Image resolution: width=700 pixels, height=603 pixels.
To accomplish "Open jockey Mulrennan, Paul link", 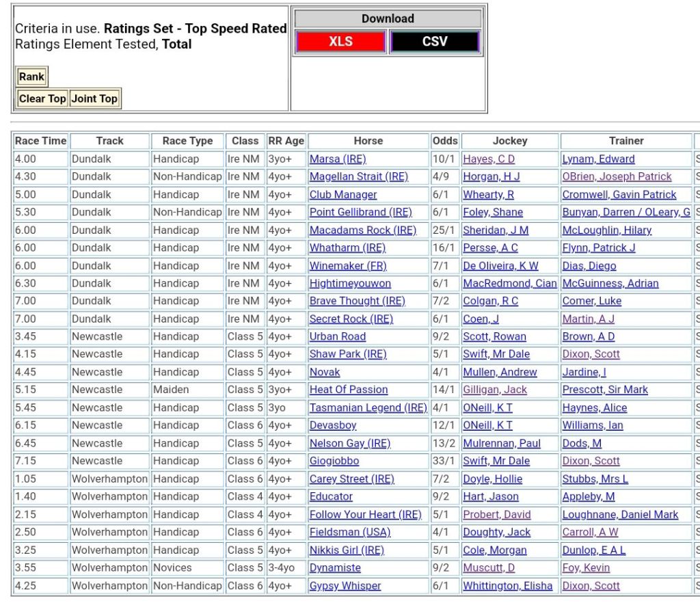I will (x=502, y=443).
